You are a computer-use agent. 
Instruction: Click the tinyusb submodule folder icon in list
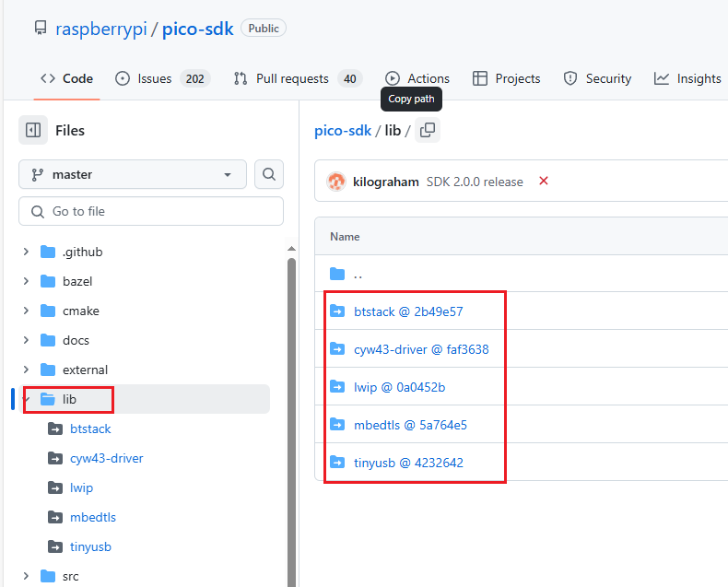pyautogui.click(x=337, y=462)
